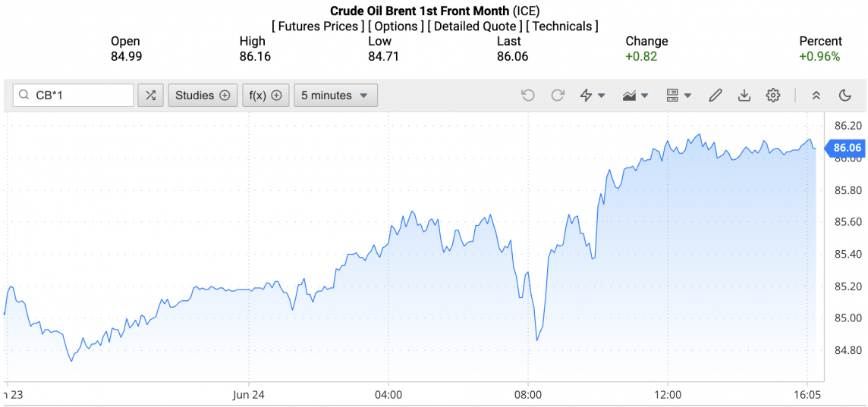This screenshot has height=407, width=868.
Task: View the Technicals link
Action: click(562, 27)
